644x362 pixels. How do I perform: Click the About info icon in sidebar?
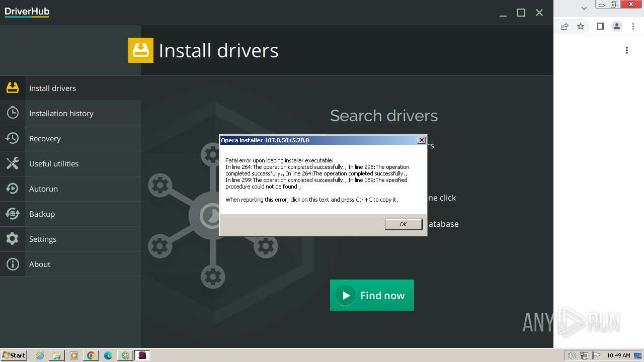tap(13, 264)
